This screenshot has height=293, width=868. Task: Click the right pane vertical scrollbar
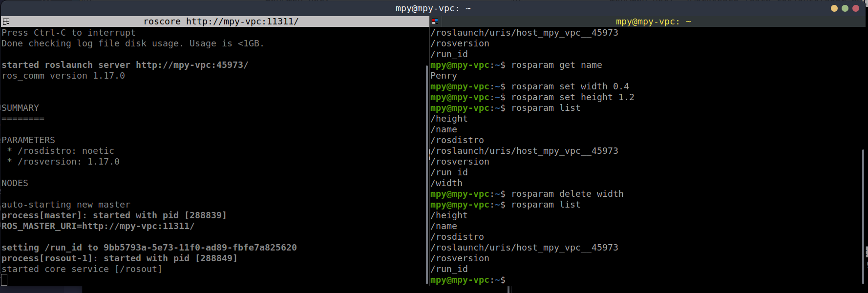coord(862,215)
